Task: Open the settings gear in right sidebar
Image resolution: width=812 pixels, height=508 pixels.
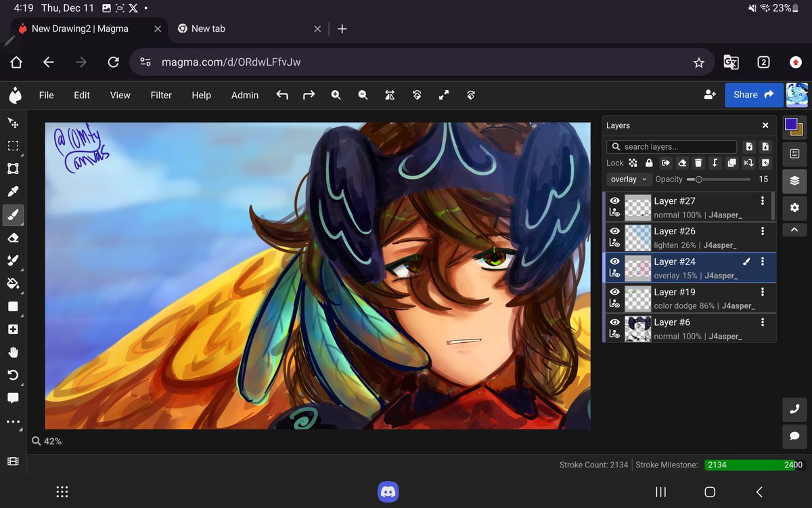Action: tap(795, 208)
